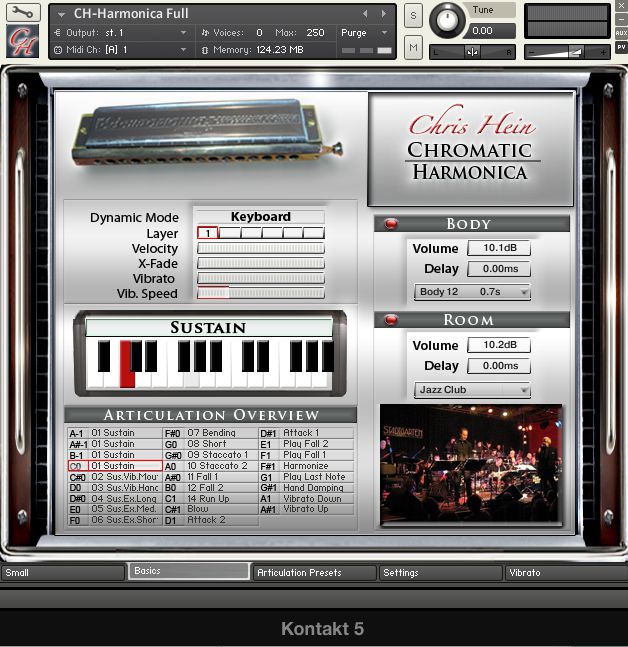
Task: Open the Body 12 impulse dropdown
Action: coord(472,292)
